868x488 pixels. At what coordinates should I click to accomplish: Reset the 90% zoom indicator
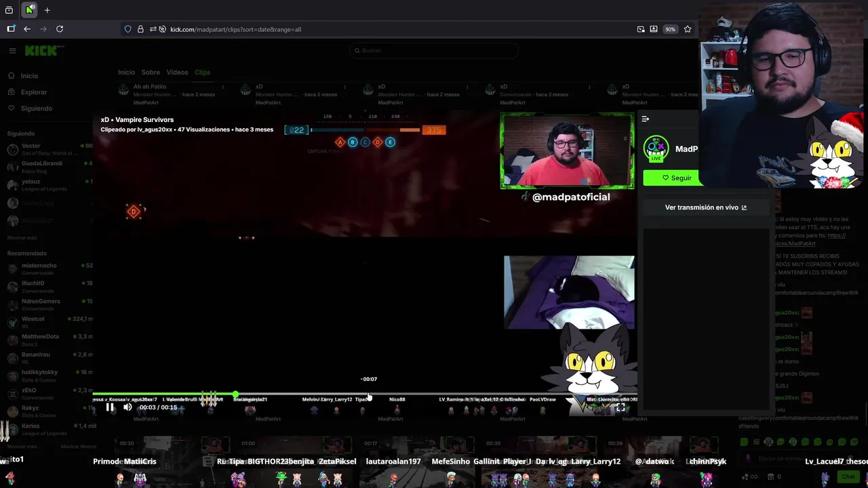tap(670, 29)
